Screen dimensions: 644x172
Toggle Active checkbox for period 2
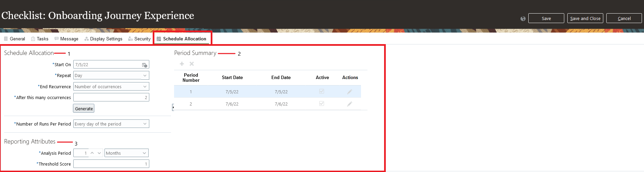coord(322,103)
